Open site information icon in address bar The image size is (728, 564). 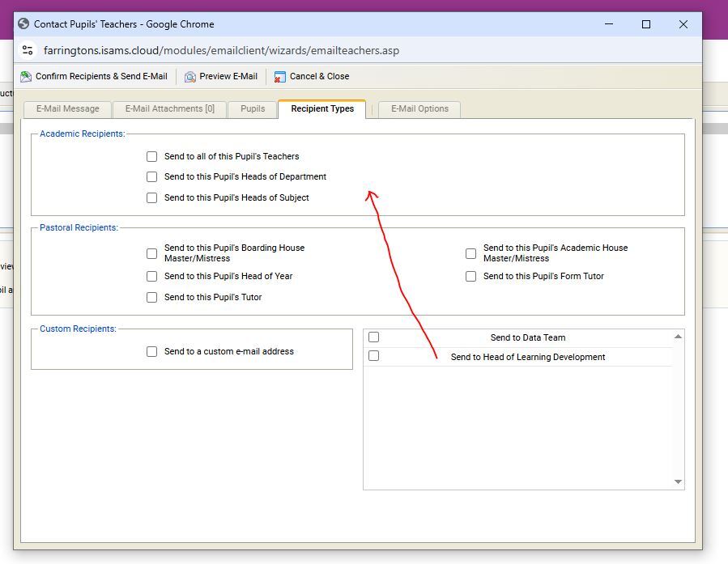[28, 50]
